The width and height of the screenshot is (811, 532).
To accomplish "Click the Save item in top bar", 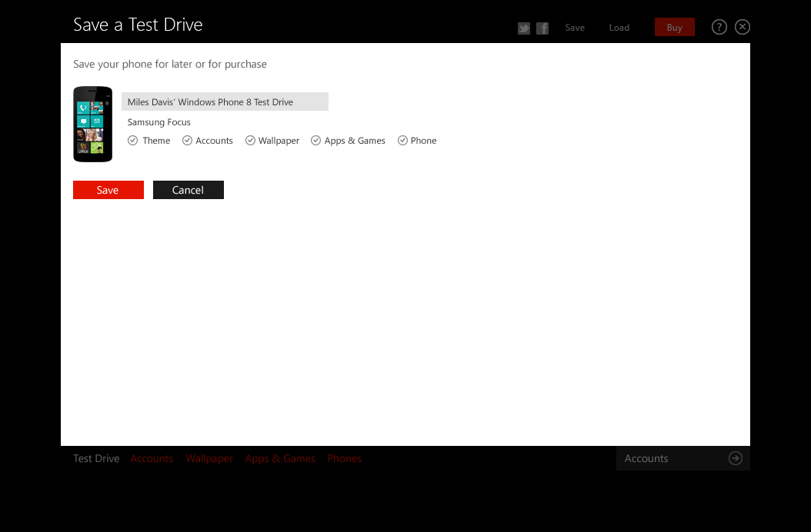I will 575,28.
